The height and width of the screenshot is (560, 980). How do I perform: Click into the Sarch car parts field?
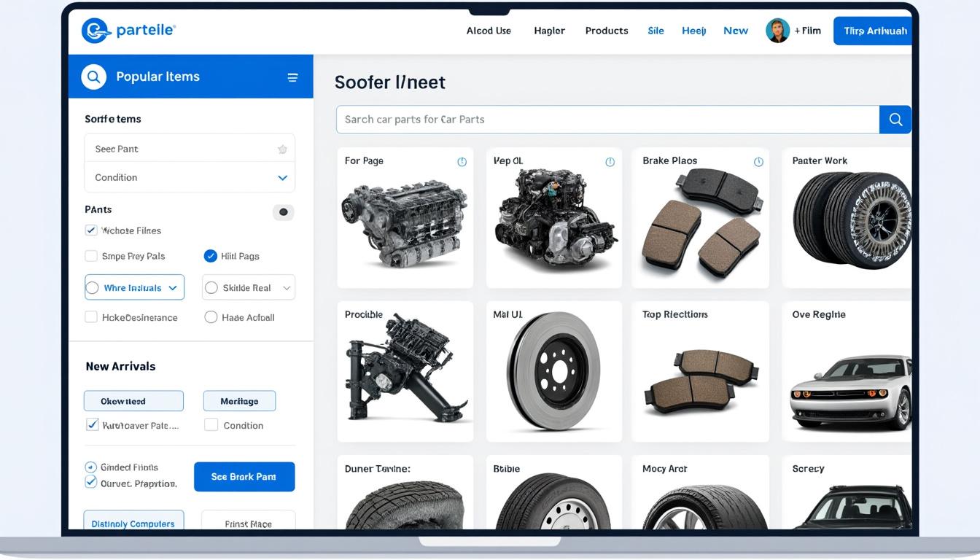[x=607, y=120]
